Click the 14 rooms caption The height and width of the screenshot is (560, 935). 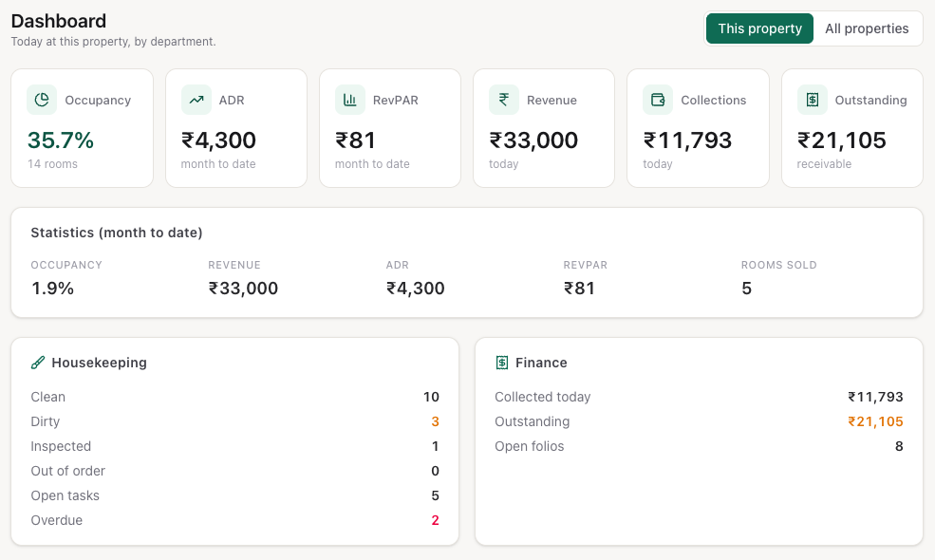point(52,164)
